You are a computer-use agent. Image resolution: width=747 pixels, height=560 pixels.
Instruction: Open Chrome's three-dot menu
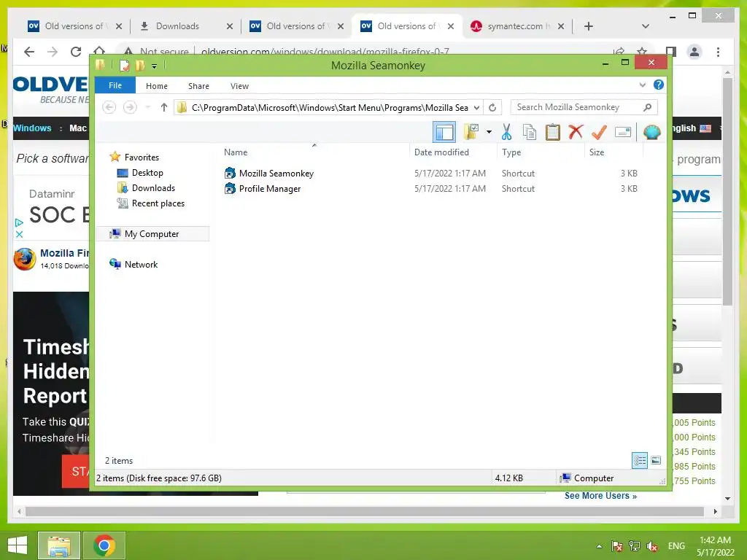[718, 52]
